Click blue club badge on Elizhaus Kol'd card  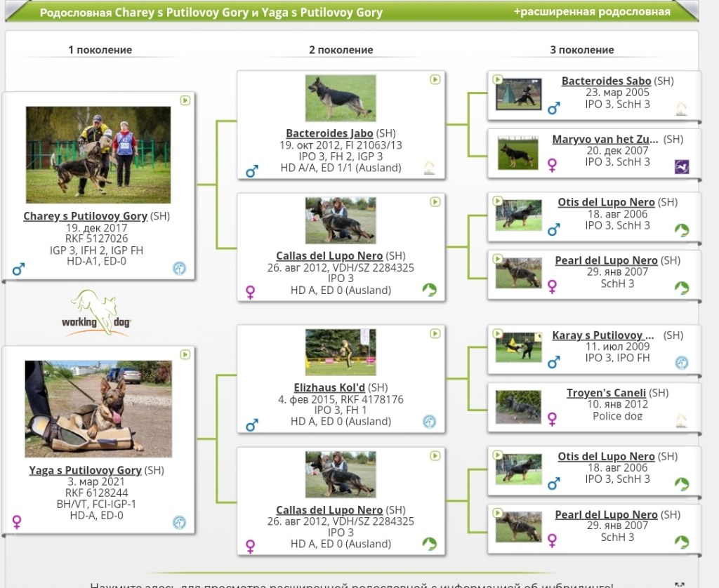(429, 422)
